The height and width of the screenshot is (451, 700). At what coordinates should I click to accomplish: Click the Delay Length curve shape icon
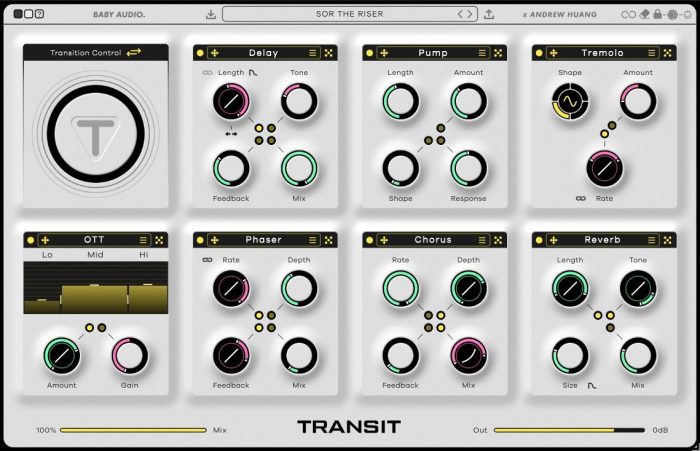pyautogui.click(x=253, y=72)
